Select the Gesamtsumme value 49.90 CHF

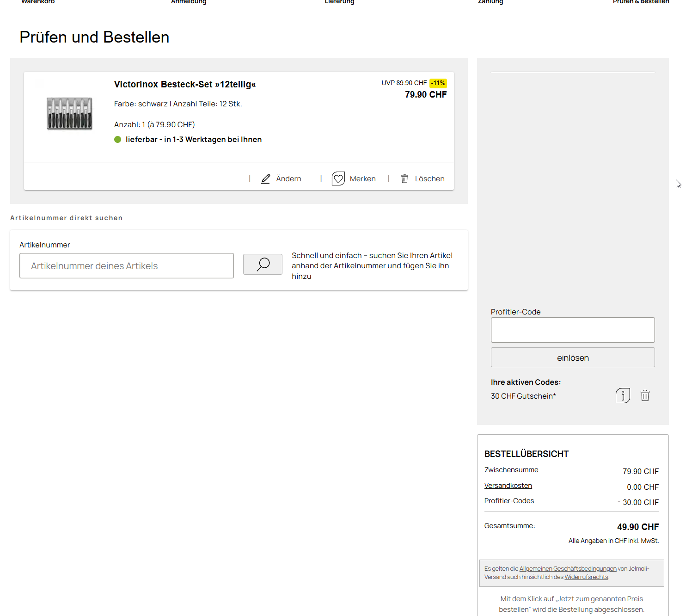click(x=638, y=527)
